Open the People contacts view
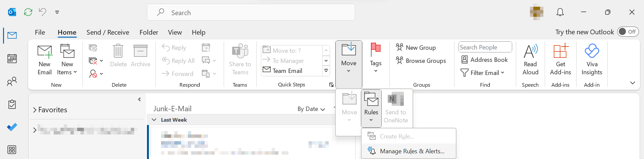This screenshot has height=159, width=644. pos(12,81)
